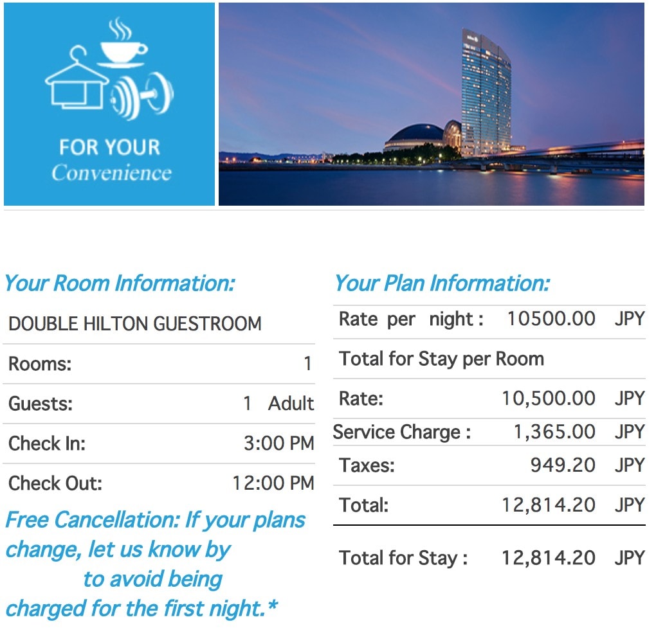Image resolution: width=656 pixels, height=644 pixels.
Task: Click the Guests 1 Adult value
Action: (278, 404)
